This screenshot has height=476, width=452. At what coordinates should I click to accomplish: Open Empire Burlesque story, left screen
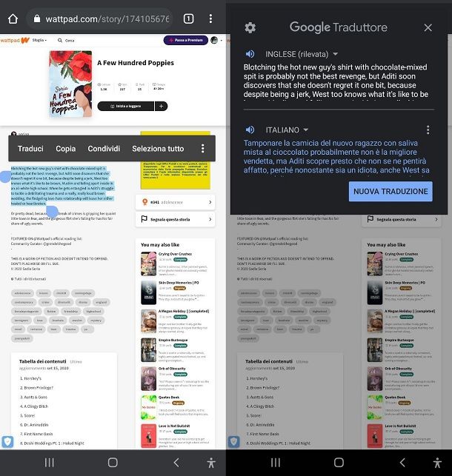[x=176, y=349]
